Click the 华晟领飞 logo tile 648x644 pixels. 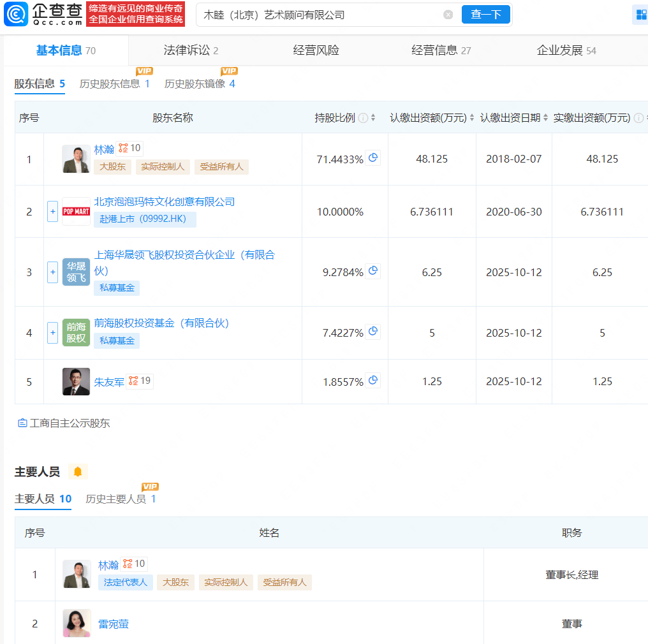pos(76,272)
